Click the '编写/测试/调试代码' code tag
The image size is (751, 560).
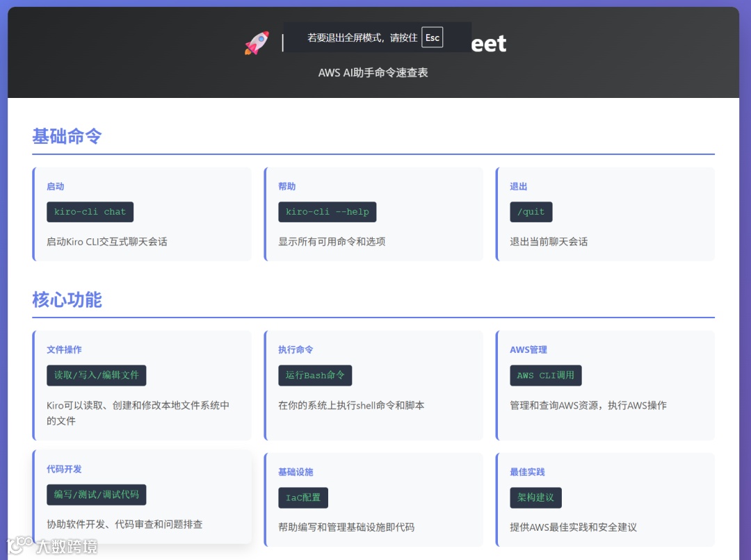(x=96, y=495)
